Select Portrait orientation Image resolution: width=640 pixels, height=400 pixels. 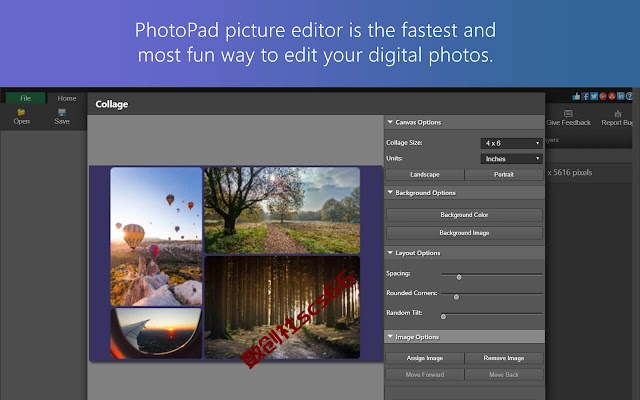point(504,175)
